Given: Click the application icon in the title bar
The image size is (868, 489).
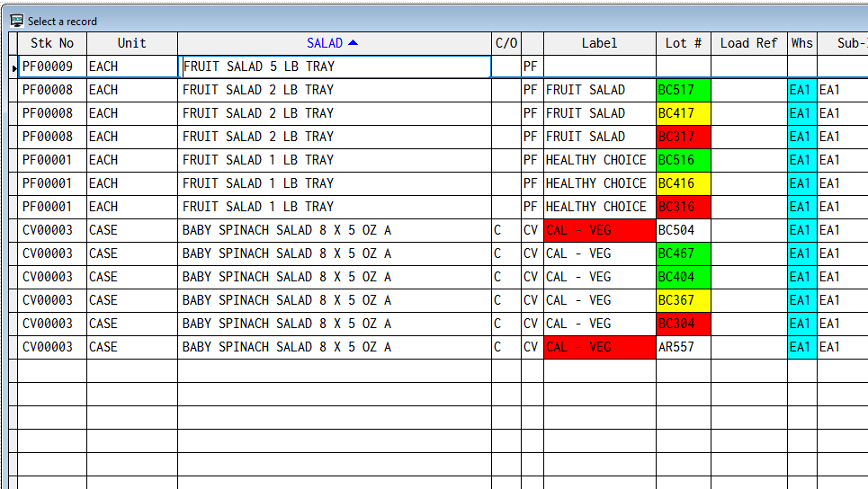Looking at the screenshot, I should pyautogui.click(x=16, y=21).
